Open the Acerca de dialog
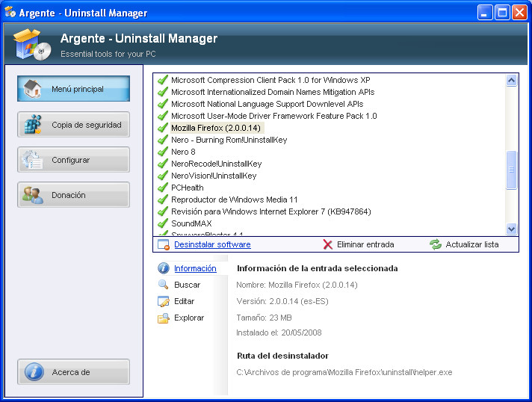Screen dimensions: 532x402 point(74,372)
